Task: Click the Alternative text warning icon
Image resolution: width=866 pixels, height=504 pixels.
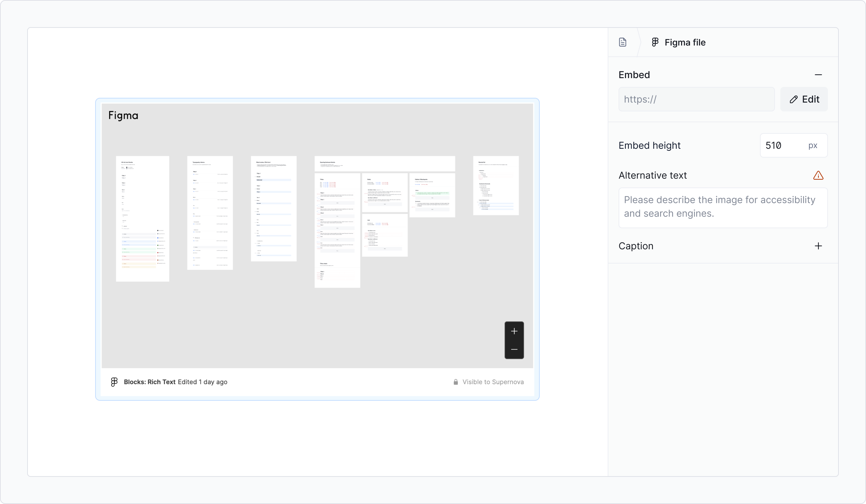Action: click(x=818, y=176)
